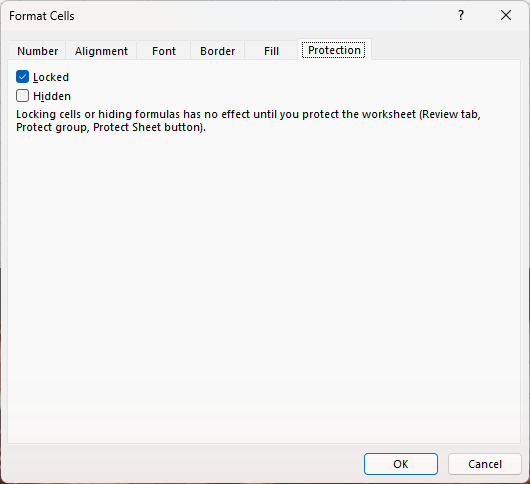Click the Protection tab

[334, 50]
